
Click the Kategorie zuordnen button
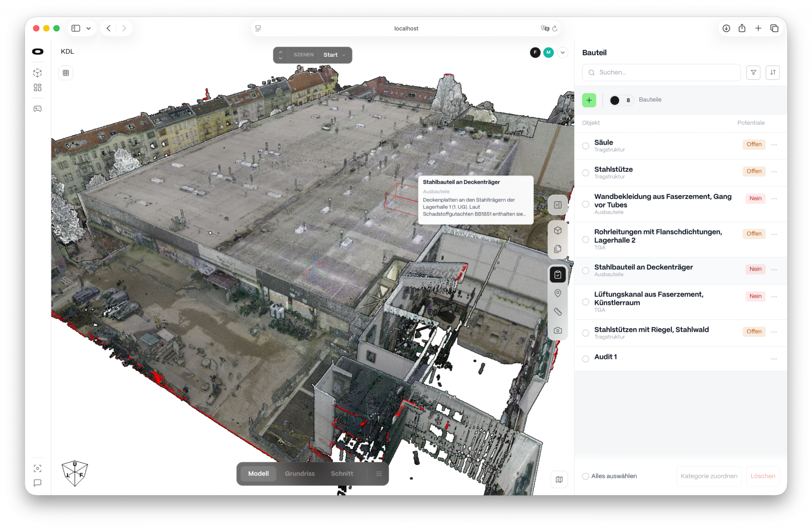coord(709,476)
